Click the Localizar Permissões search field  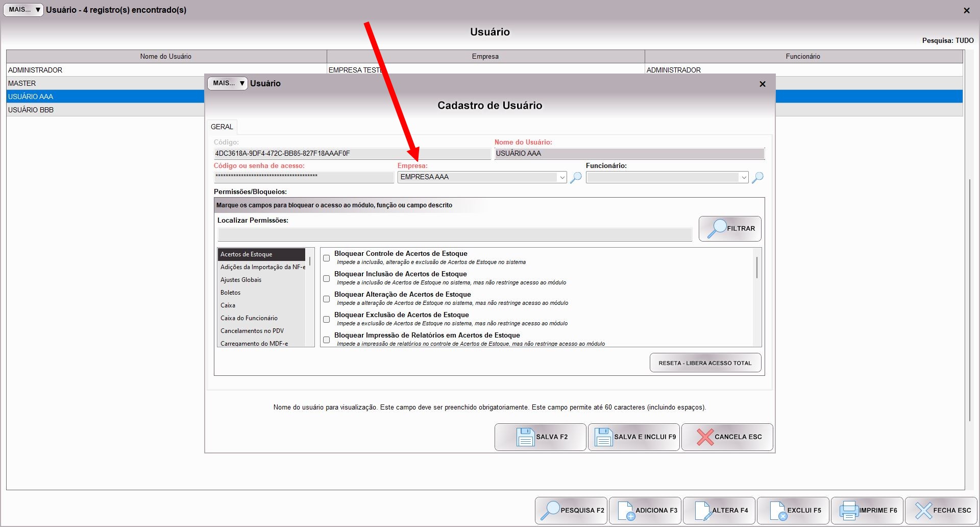tap(454, 235)
